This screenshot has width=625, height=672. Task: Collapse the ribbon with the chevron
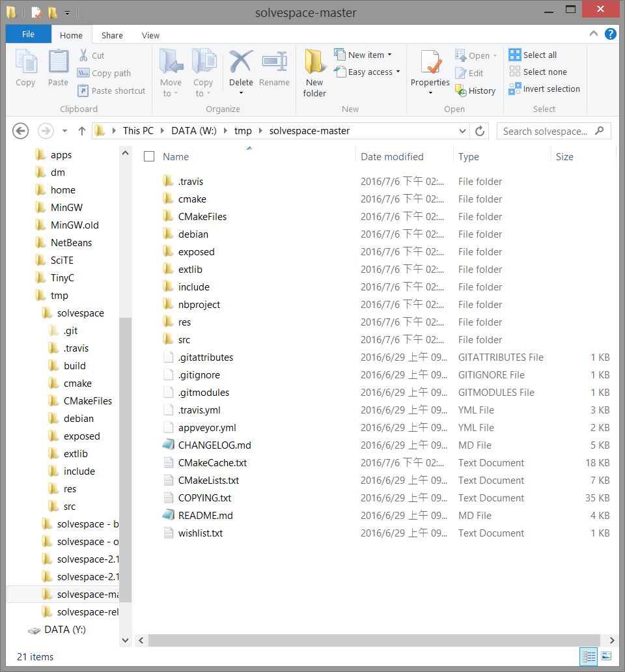point(594,33)
